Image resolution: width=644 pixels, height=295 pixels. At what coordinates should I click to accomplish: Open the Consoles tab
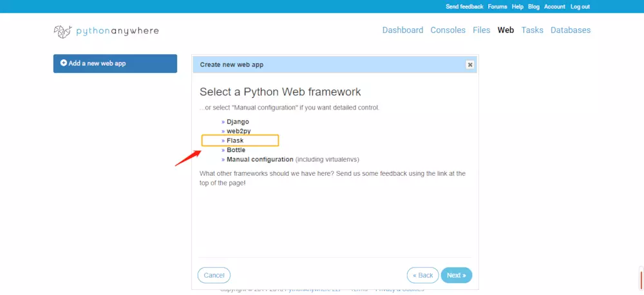[448, 30]
